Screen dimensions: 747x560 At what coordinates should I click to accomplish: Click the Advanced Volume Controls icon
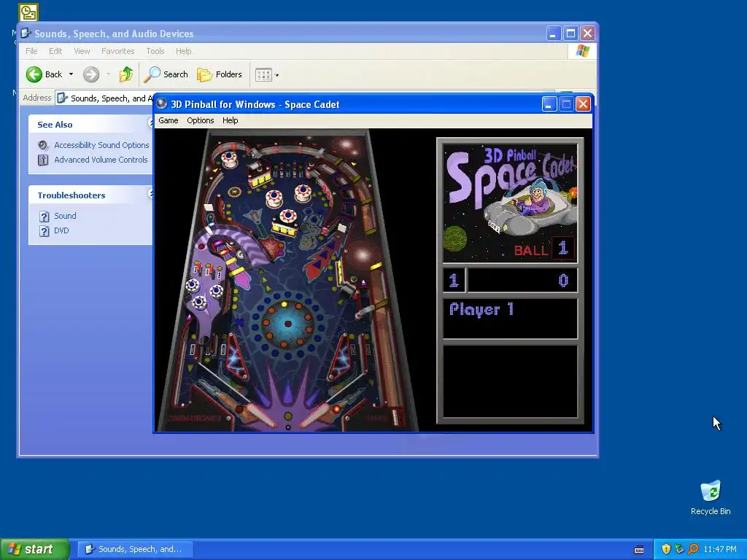(43, 160)
